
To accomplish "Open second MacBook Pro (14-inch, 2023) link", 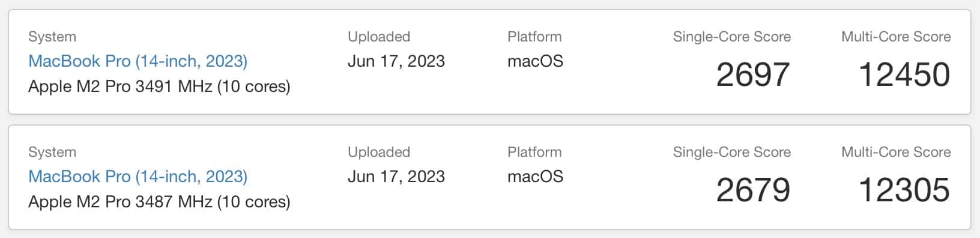I will 138,177.
